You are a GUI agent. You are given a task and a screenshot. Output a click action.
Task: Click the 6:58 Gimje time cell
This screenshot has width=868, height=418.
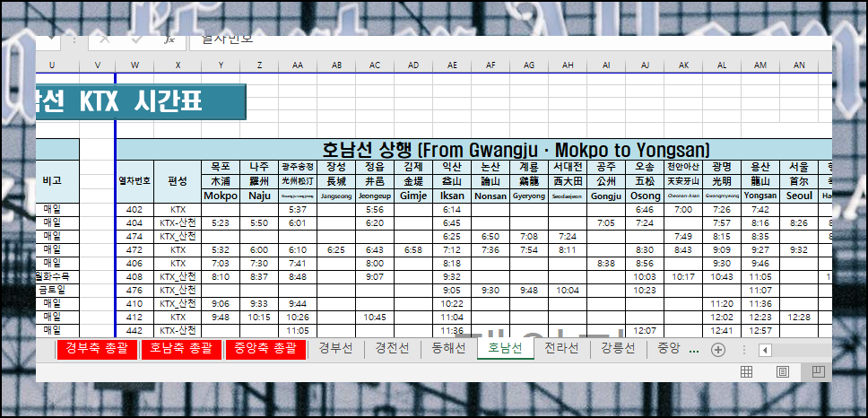[x=413, y=249]
